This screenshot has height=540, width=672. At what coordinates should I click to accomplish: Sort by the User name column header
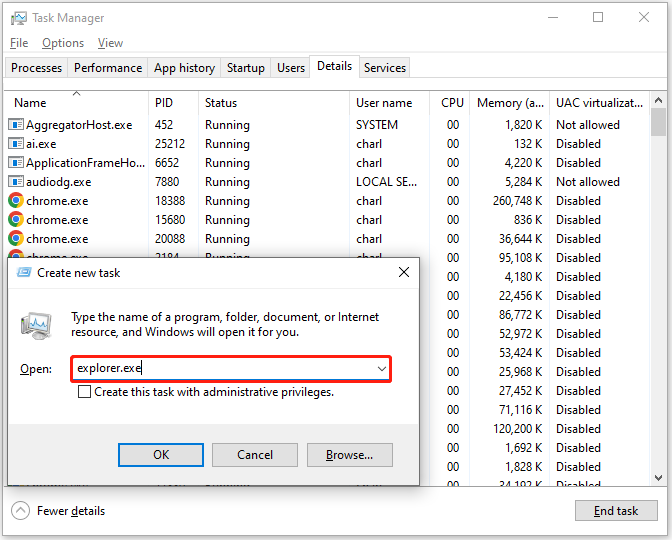pos(389,103)
